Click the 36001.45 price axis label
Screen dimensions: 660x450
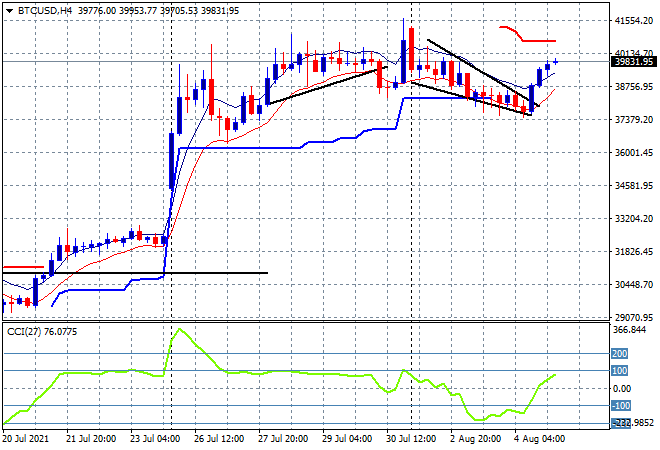[634, 152]
